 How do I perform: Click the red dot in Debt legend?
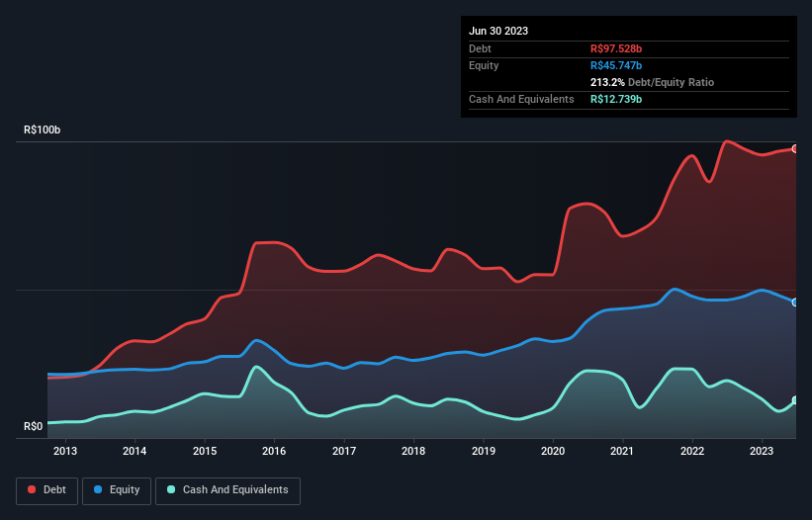click(32, 489)
